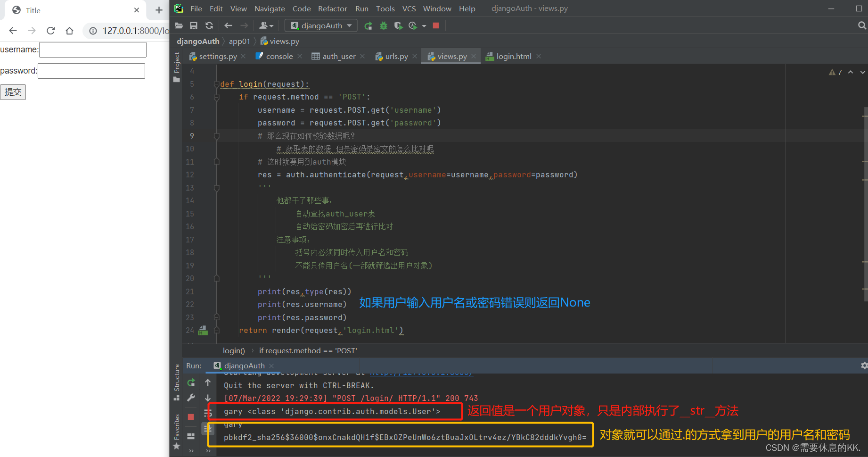
Task: Rerun djangoAuth in Run panel
Action: point(191,382)
